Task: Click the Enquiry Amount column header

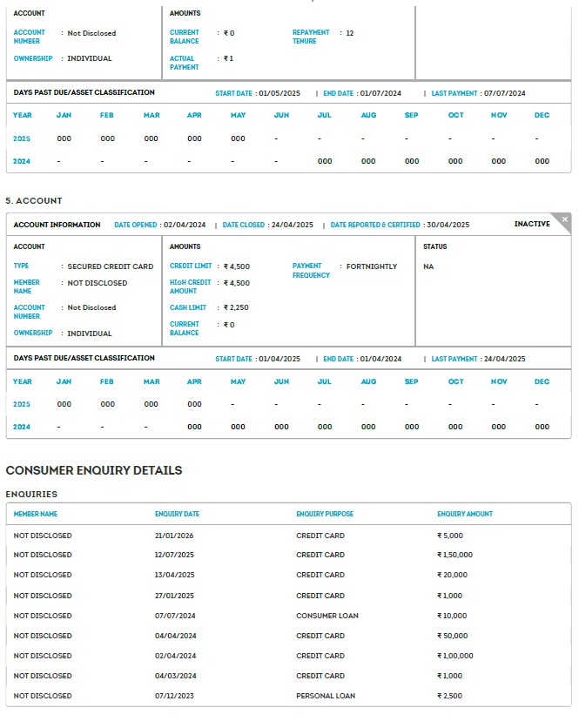Action: point(465,514)
